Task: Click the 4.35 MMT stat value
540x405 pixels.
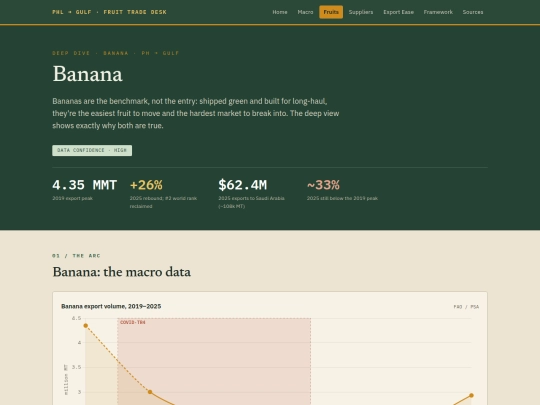Action: (85, 185)
